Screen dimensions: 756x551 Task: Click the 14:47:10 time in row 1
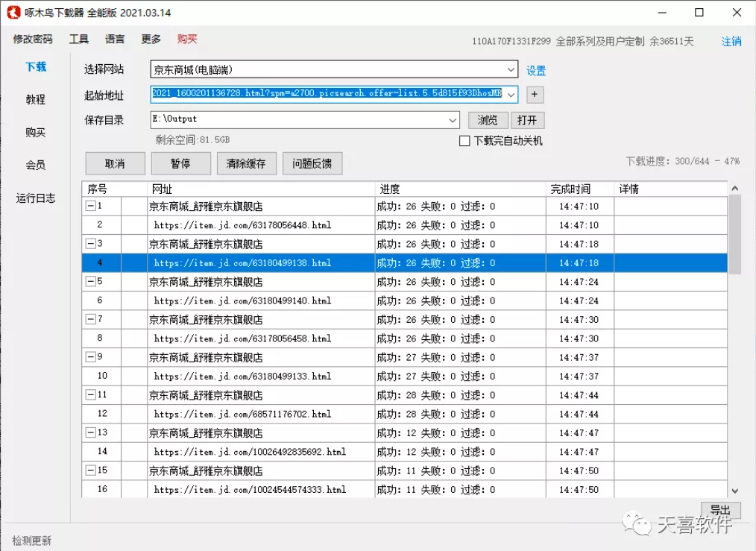(x=579, y=207)
